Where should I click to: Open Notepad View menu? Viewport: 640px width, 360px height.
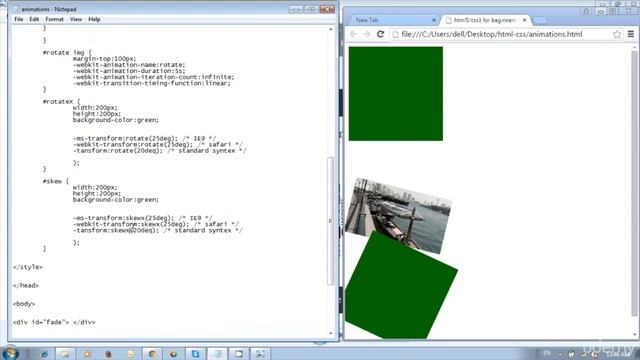point(76,19)
